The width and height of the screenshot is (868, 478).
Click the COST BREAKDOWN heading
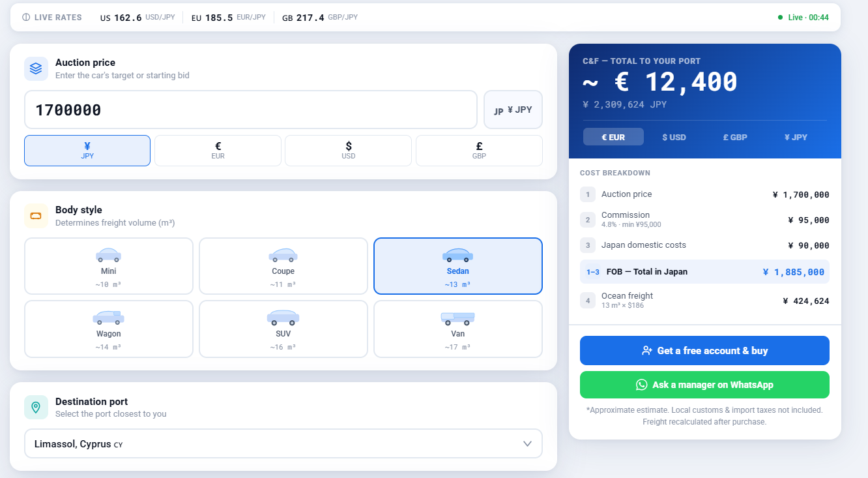point(615,173)
